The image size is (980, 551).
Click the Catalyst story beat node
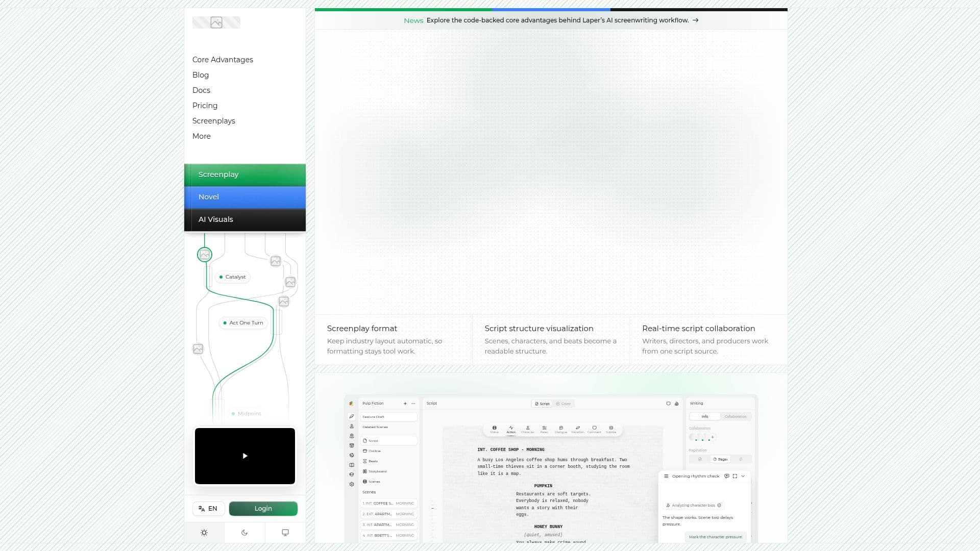[233, 277]
